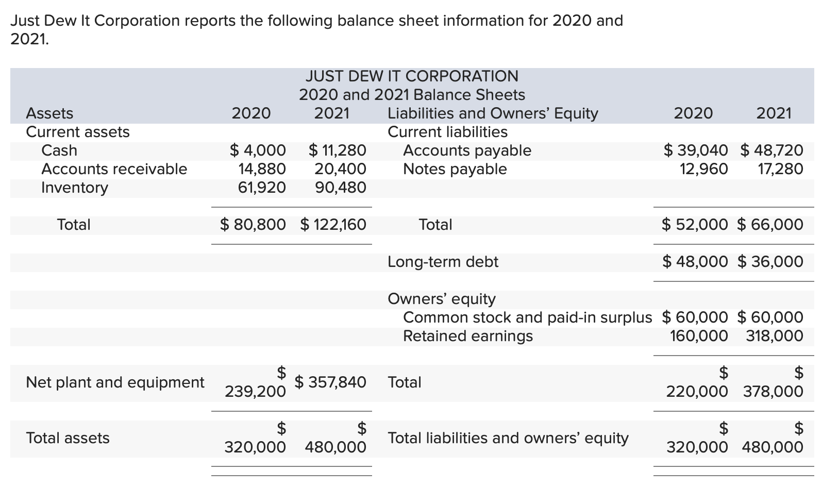Screen dimensions: 839x504
Task: Select the JUST DEW IT CORPORATION header
Action: pyautogui.click(x=412, y=76)
